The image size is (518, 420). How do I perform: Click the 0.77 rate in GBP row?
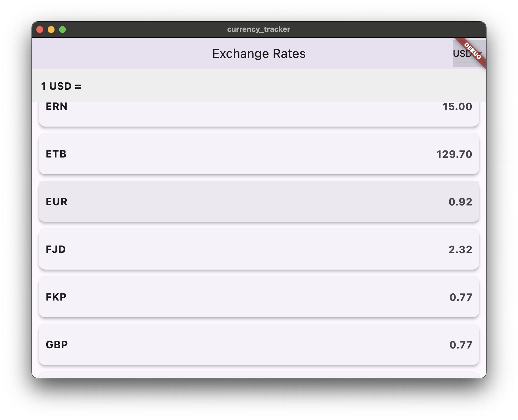click(x=460, y=345)
